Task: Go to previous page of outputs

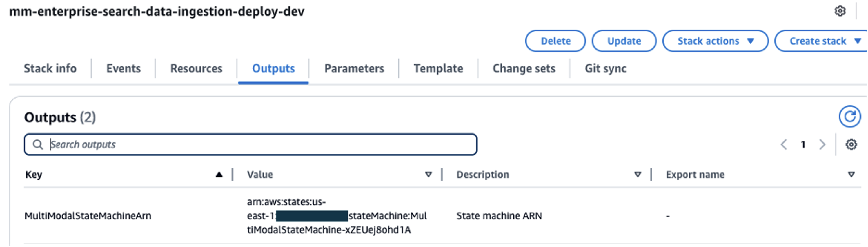Action: coord(784,145)
